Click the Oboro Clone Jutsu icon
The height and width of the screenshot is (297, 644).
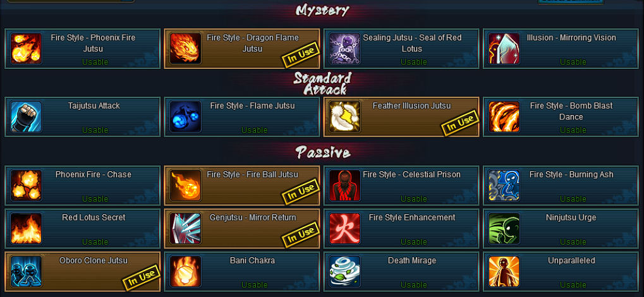26,272
